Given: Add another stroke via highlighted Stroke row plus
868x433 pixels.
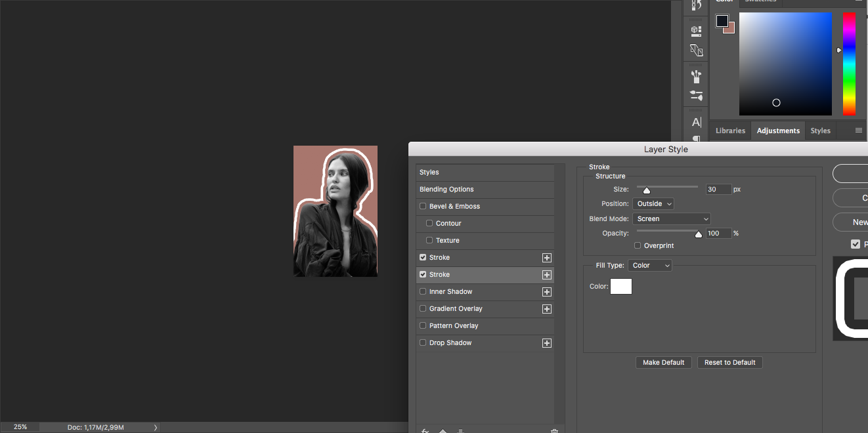Looking at the screenshot, I should click(x=546, y=275).
